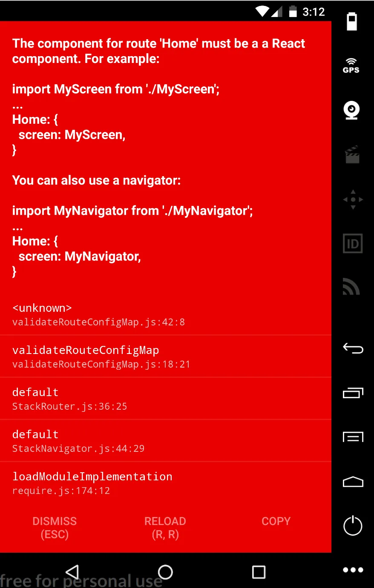Click the emulator home button icon
The width and height of the screenshot is (374, 588).
click(353, 482)
